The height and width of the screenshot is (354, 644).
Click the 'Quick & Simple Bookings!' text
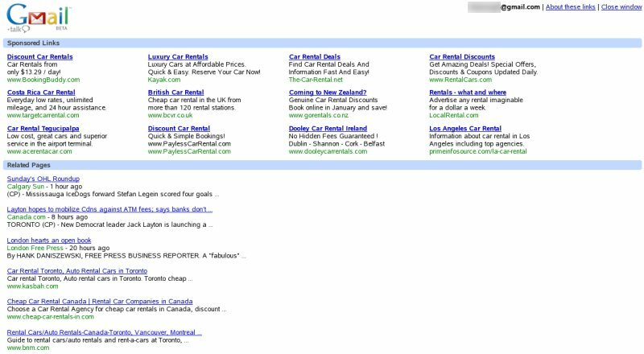[187, 136]
